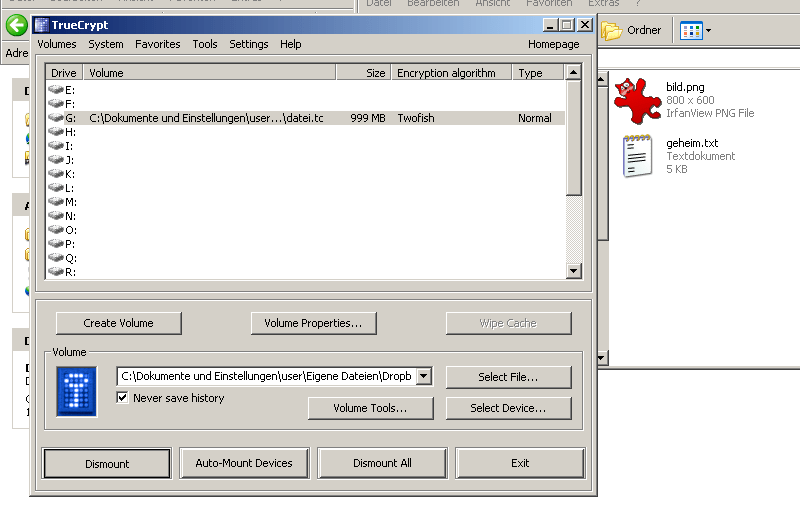Image resolution: width=800 pixels, height=530 pixels.
Task: Click TrueCrypt title bar application icon
Action: [41, 25]
